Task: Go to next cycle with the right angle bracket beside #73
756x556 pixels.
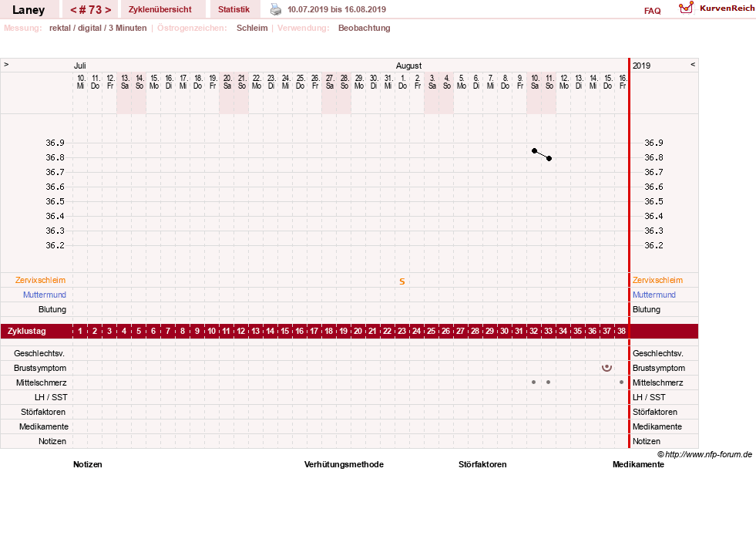Action: coord(108,10)
